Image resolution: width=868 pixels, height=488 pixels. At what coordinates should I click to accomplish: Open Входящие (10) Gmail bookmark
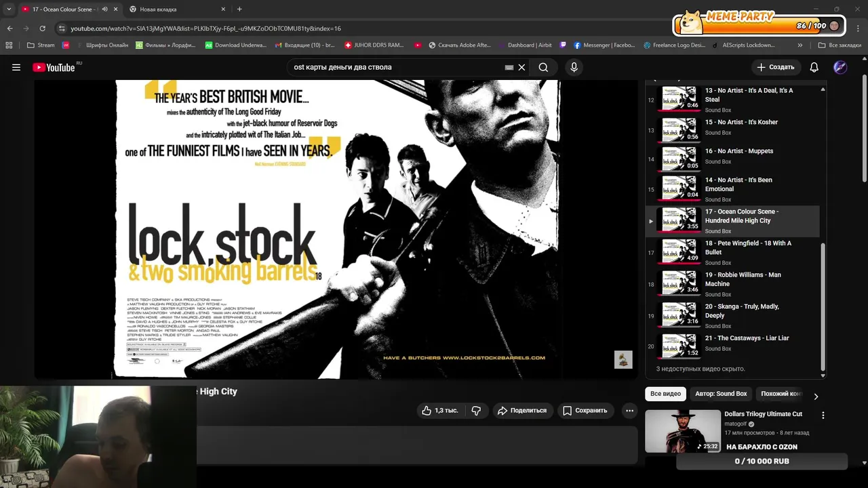(305, 45)
